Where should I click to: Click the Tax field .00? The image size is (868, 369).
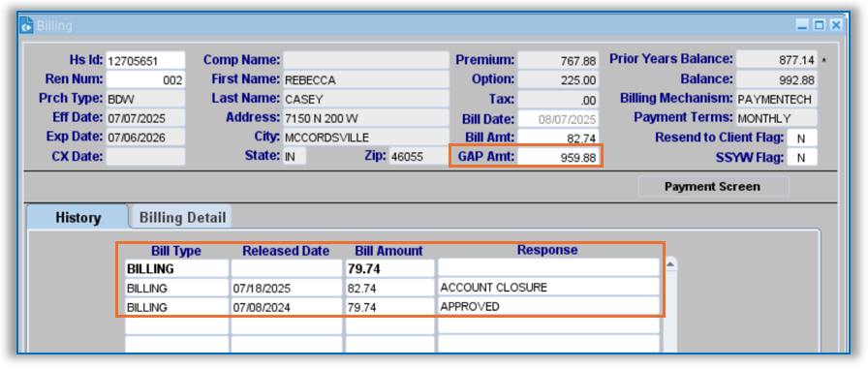pyautogui.click(x=558, y=100)
